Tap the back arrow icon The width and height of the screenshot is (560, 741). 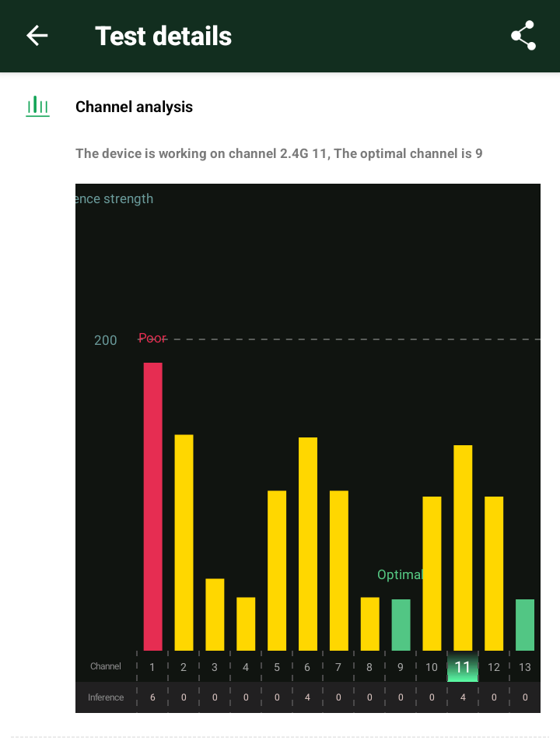(37, 36)
